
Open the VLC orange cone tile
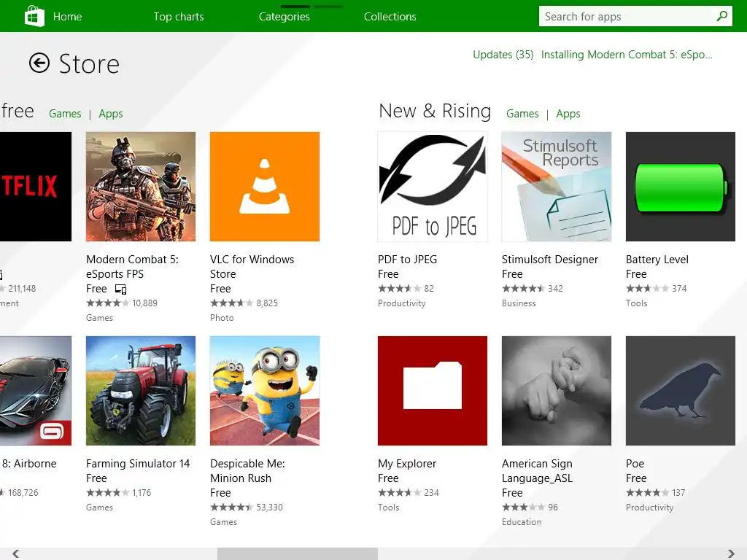click(265, 186)
